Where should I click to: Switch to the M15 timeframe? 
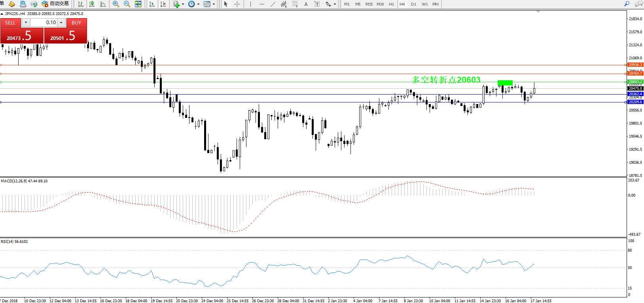click(369, 4)
